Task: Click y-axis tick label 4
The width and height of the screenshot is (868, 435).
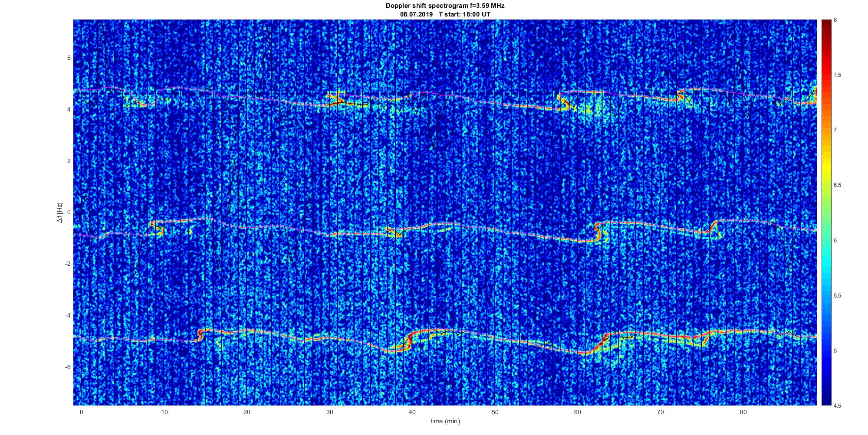Action: pos(69,109)
